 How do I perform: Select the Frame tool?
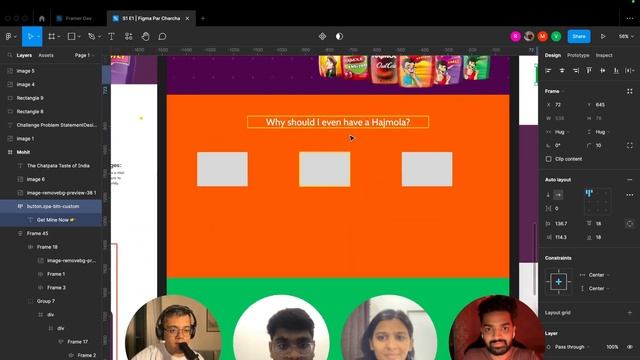coord(51,36)
